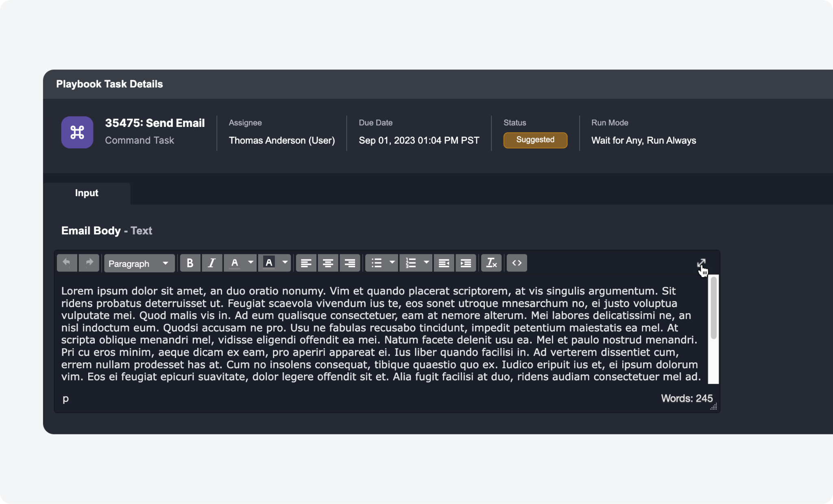Expand text color dropdown arrow
The image size is (833, 504).
coord(251,262)
